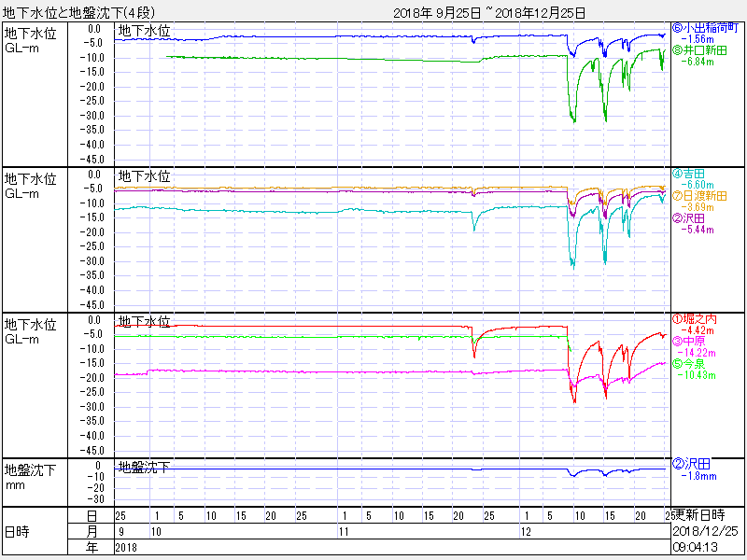This screenshot has height=560, width=747.
Task: Click the year 2018 on the time axis
Action: point(125,547)
